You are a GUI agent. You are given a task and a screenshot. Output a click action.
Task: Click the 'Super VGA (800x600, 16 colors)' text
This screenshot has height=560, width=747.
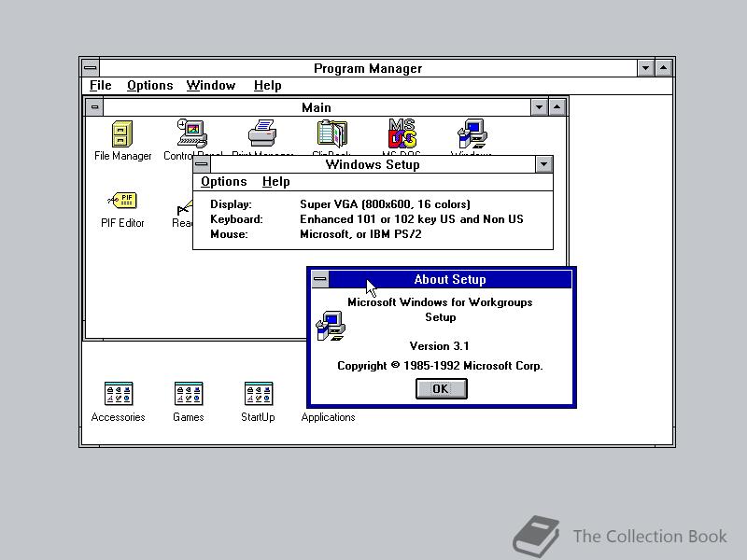[385, 204]
